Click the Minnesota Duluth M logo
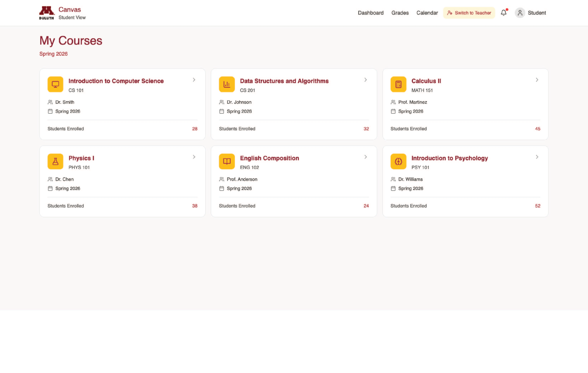Viewport: 588px width, 373px height. (x=47, y=13)
